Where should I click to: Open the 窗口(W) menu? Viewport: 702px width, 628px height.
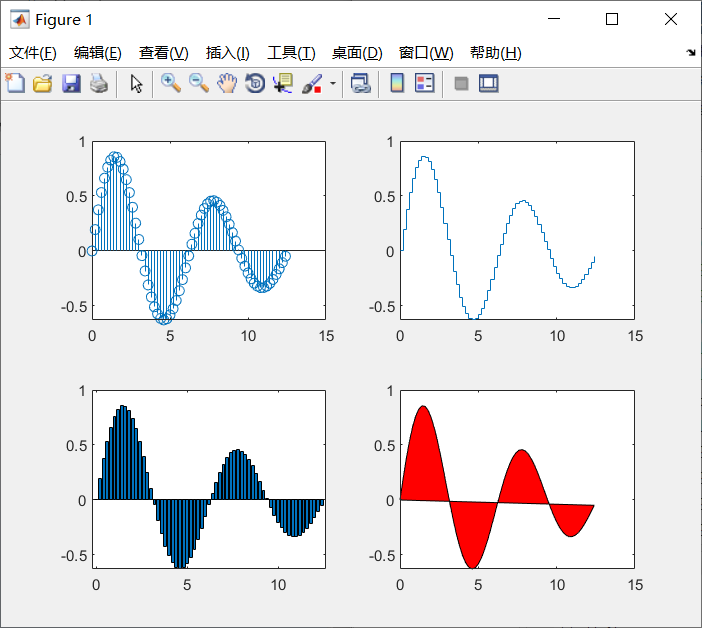pyautogui.click(x=426, y=53)
